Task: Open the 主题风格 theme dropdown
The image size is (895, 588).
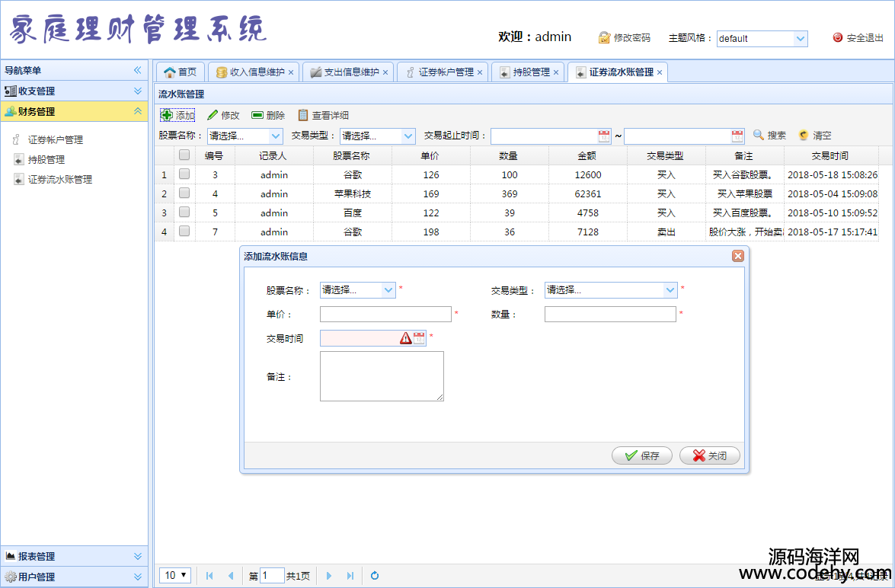Action: pyautogui.click(x=800, y=38)
